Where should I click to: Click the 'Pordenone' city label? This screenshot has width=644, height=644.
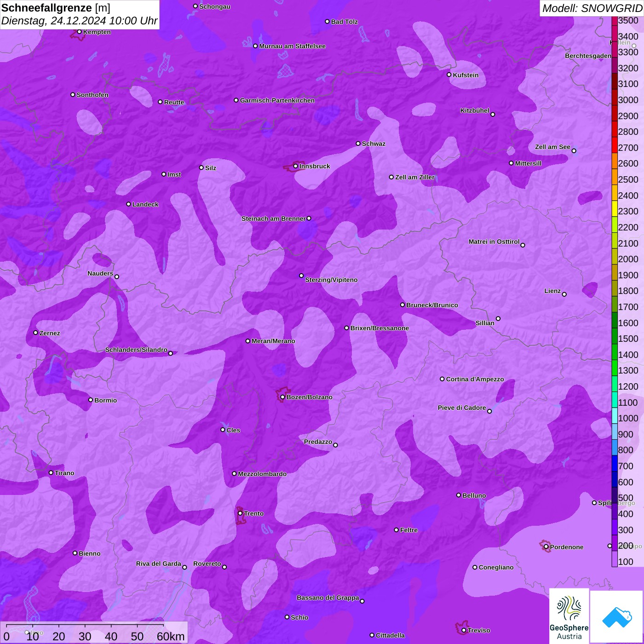[567, 547]
